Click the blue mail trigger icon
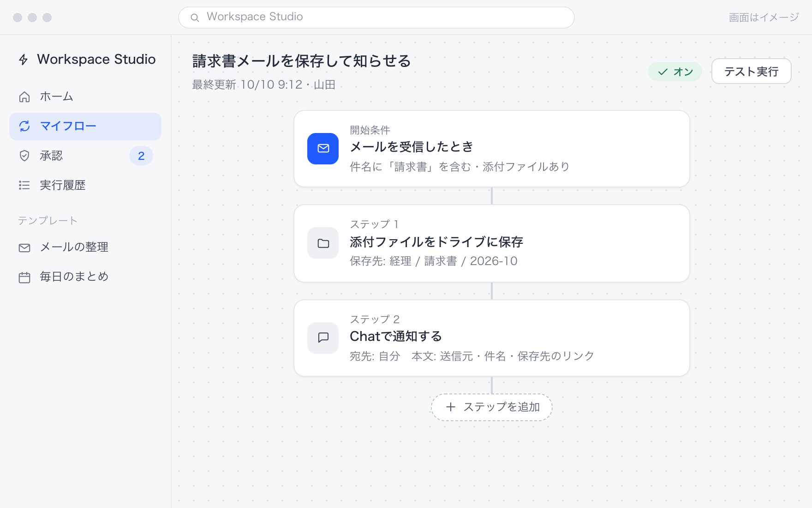 click(x=323, y=149)
